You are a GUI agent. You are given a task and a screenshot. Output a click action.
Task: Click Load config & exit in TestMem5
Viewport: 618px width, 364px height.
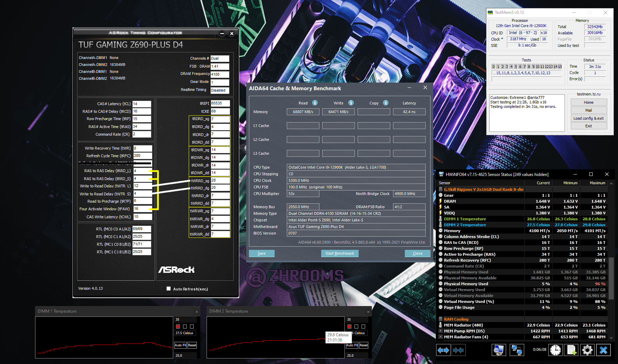589,118
